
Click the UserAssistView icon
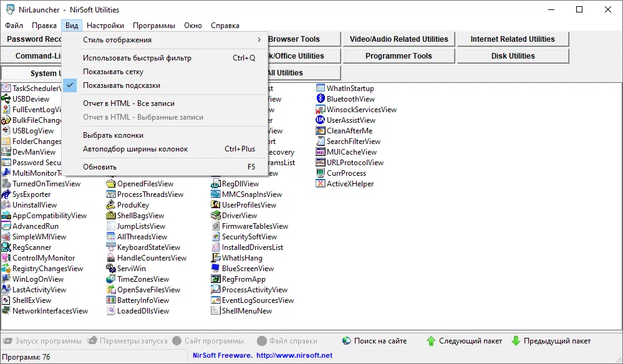point(321,120)
